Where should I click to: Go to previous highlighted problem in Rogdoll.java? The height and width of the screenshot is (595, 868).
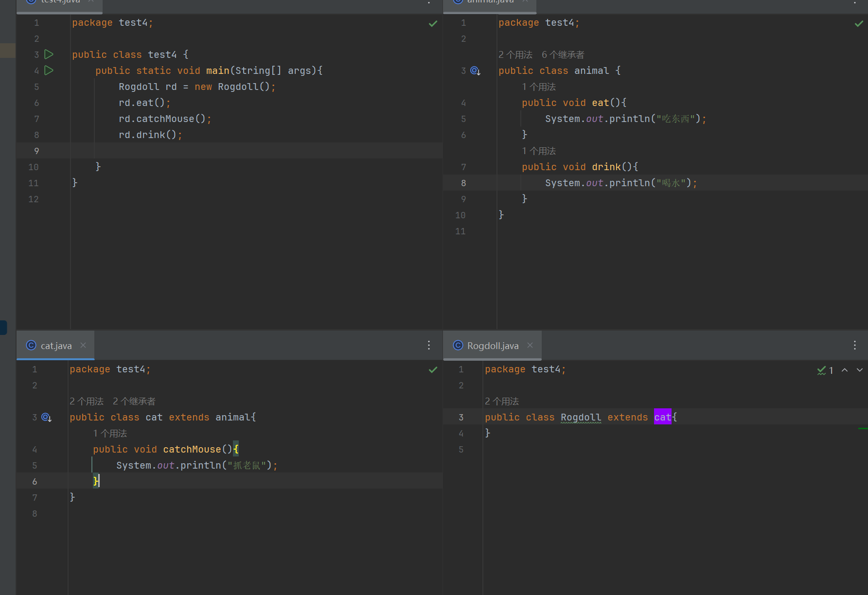coord(845,370)
